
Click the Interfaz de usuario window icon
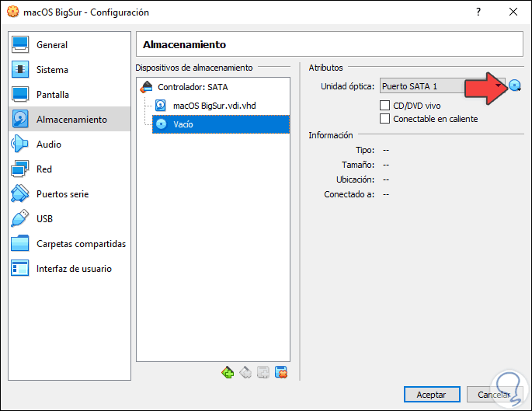pos(19,268)
